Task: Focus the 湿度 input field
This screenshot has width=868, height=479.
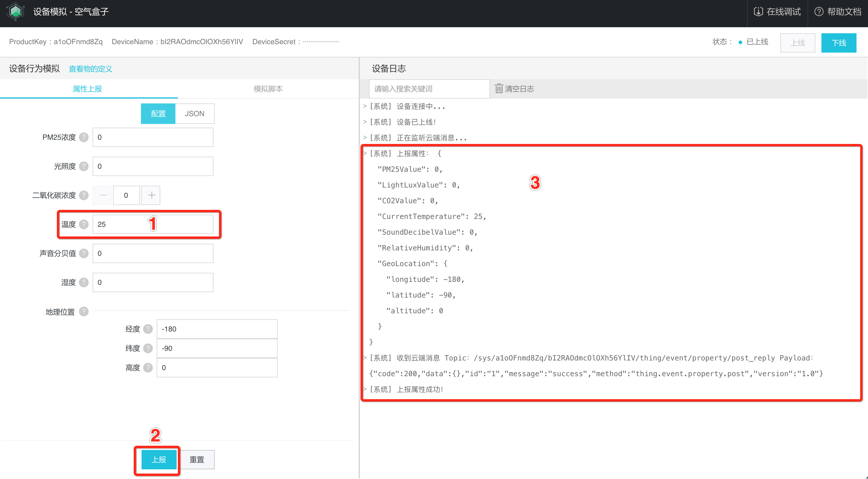Action: click(x=153, y=282)
